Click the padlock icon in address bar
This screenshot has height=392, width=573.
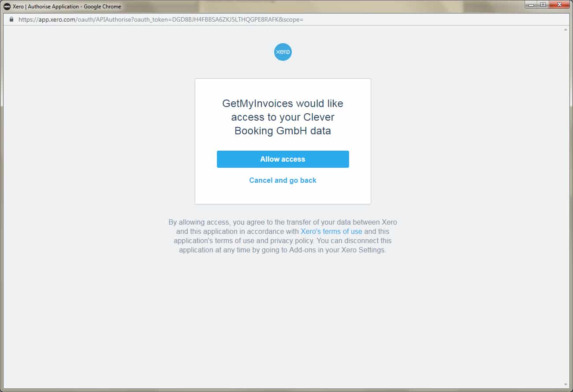tap(11, 19)
